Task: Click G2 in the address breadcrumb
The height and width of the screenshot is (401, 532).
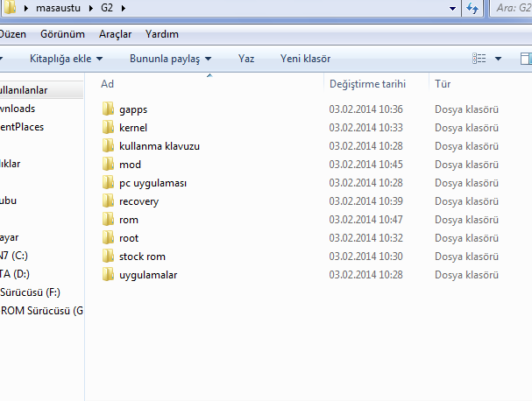Action: (107, 8)
